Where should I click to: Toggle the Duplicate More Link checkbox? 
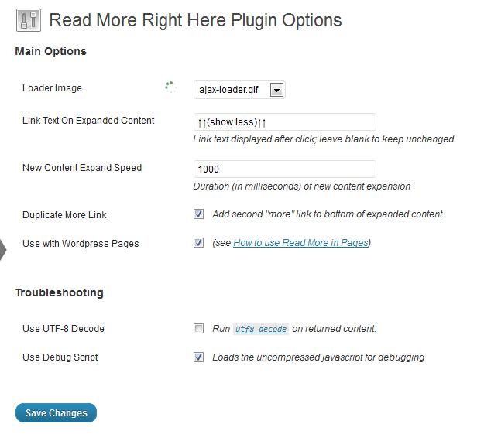(x=199, y=214)
